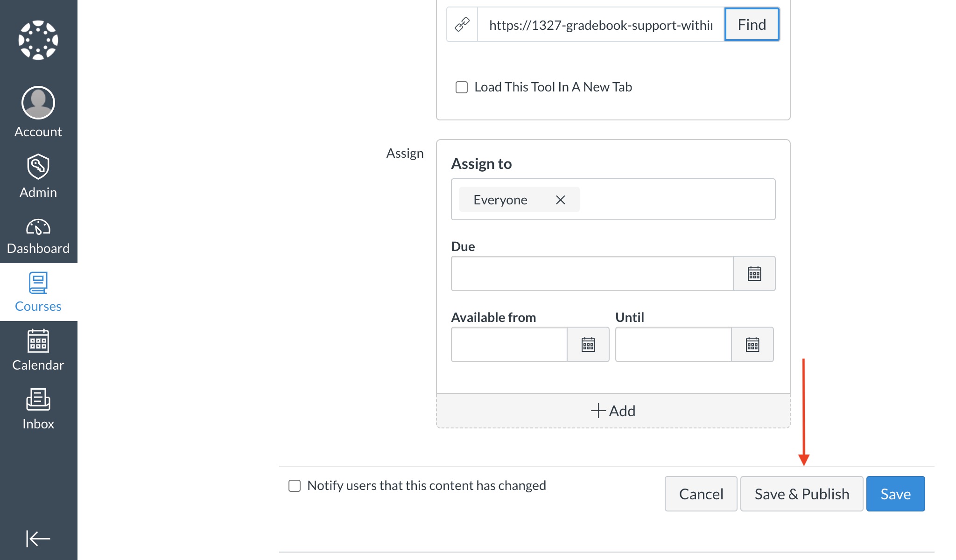The image size is (956, 560).
Task: Click Cancel to discard changes
Action: [701, 494]
